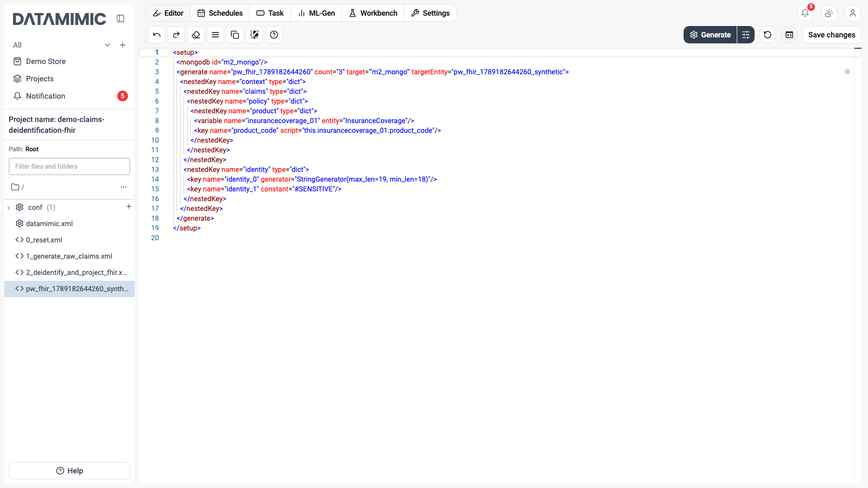Expand the conf folder
The height and width of the screenshot is (488, 868).
[9, 208]
